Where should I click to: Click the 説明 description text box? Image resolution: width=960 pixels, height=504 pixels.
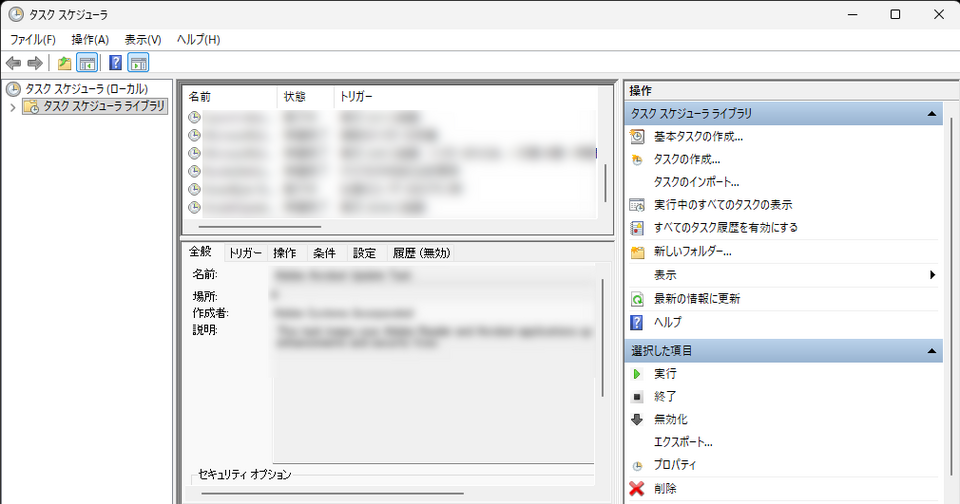click(434, 392)
